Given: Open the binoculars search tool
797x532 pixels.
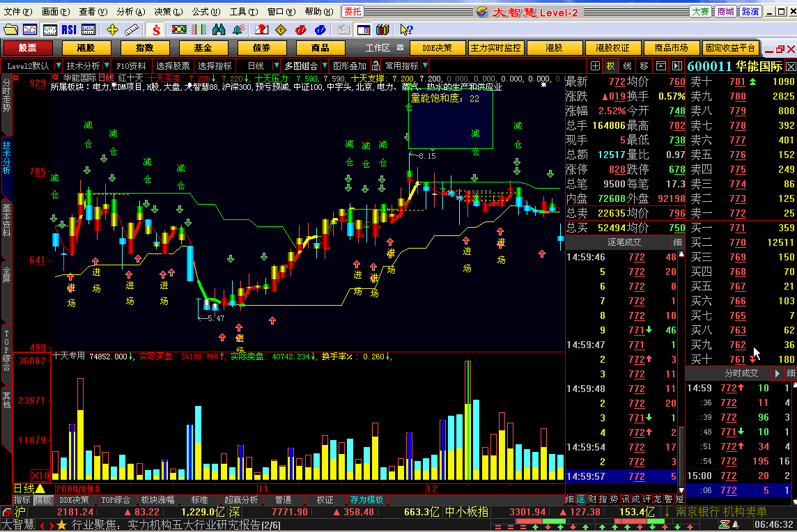Looking at the screenshot, I should pyautogui.click(x=219, y=30).
